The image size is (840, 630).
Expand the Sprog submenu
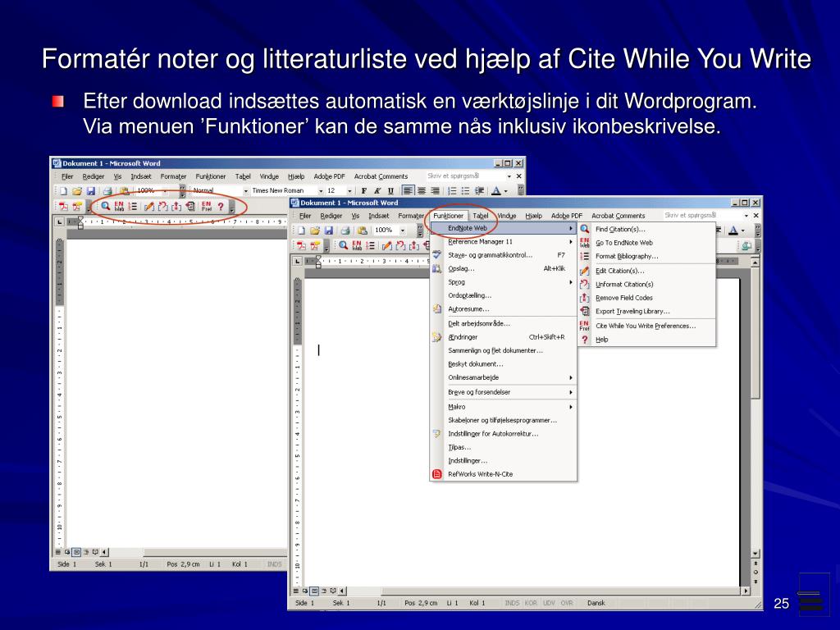[x=504, y=282]
